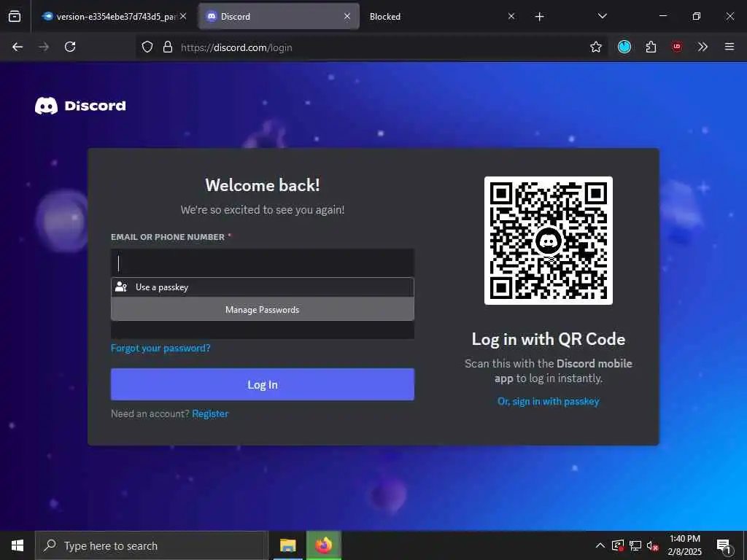This screenshot has width=747, height=560.
Task: Close the version-e3354ebe tab
Action: [x=183, y=17]
